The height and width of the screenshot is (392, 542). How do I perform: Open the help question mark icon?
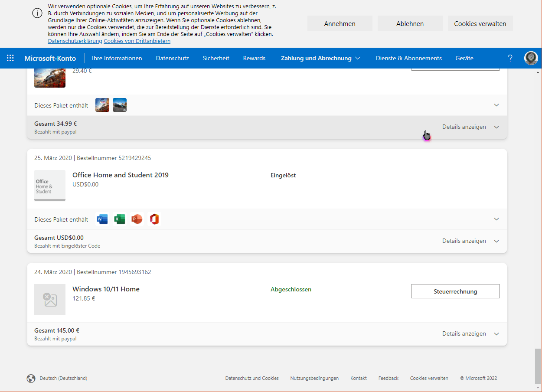(510, 58)
